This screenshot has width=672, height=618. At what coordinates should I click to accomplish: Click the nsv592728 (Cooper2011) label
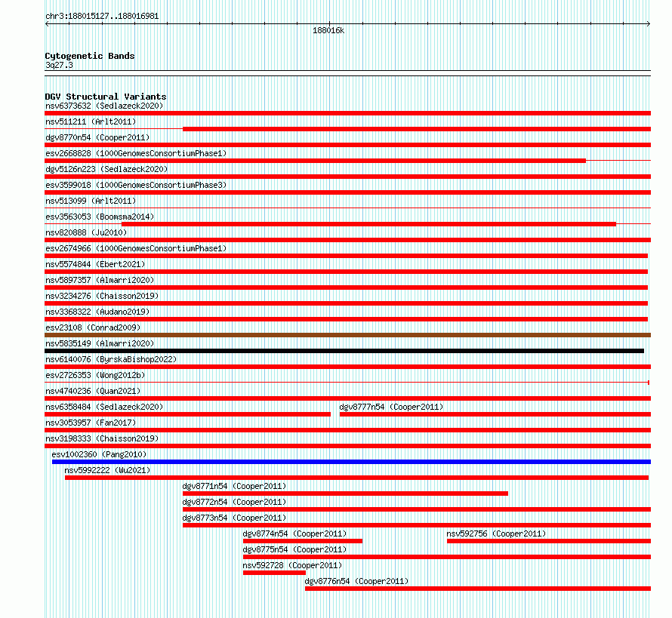[x=293, y=565]
